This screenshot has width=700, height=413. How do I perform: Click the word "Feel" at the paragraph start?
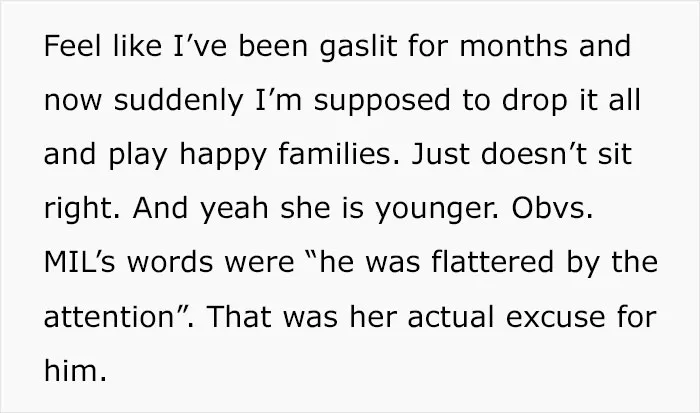[x=73, y=46]
